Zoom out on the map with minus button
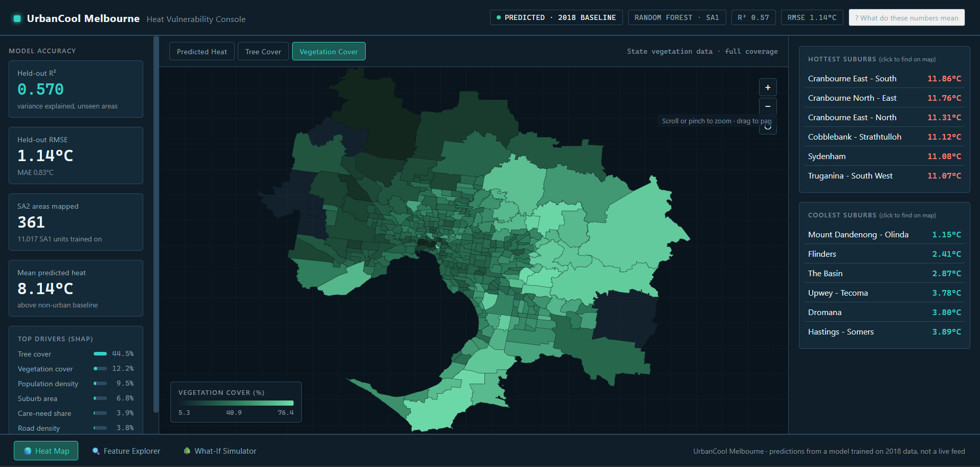 coord(768,106)
